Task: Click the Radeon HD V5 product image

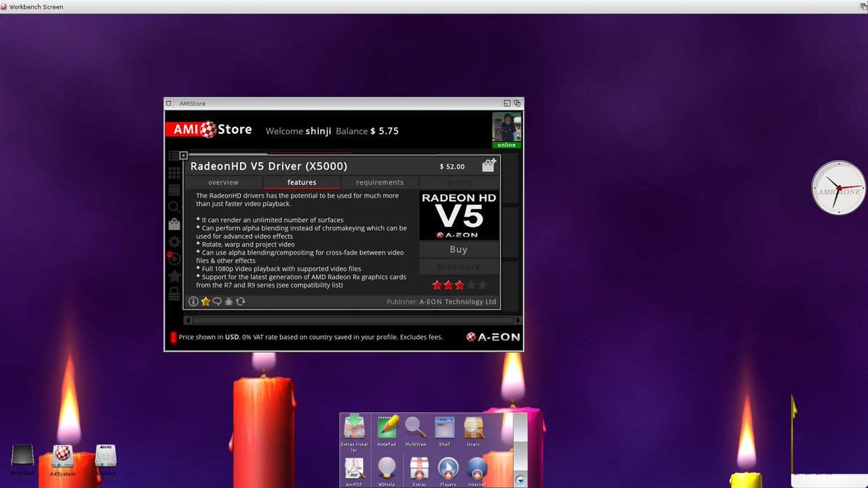Action: click(x=459, y=215)
